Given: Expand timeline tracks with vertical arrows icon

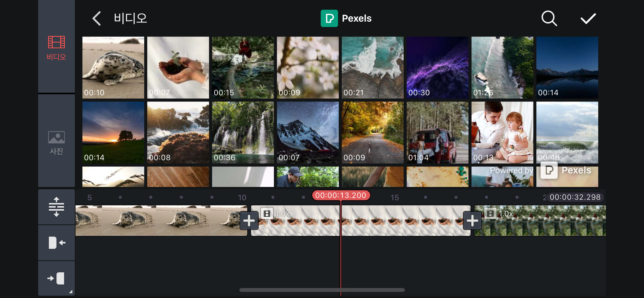Looking at the screenshot, I should (56, 207).
